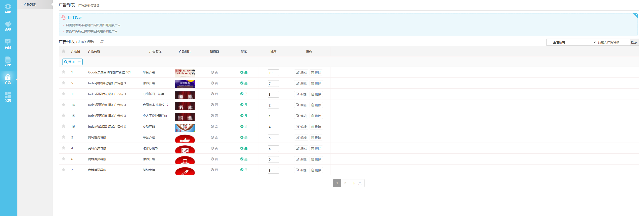Image resolution: width=644 pixels, height=216 pixels.
Task: Go to page 2 of ad list
Action: (345, 183)
